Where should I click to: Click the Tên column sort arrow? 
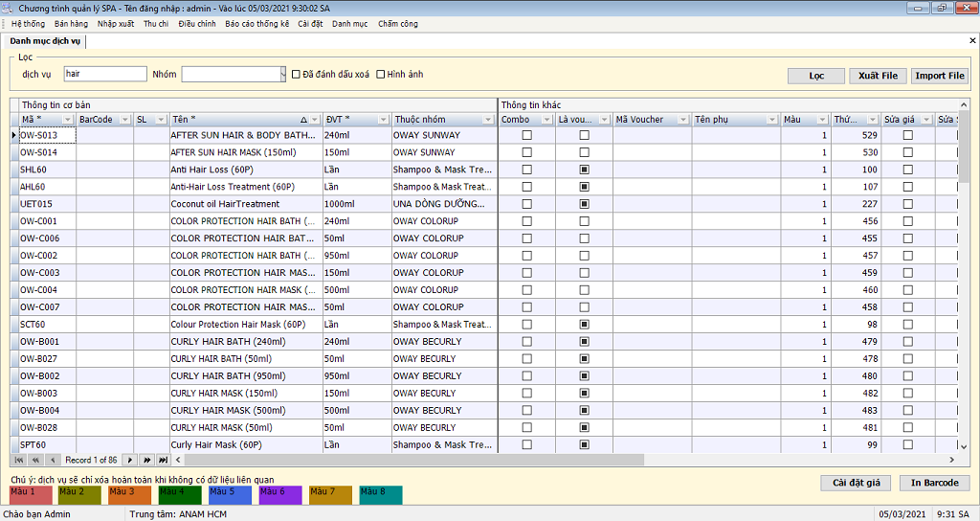[303, 120]
